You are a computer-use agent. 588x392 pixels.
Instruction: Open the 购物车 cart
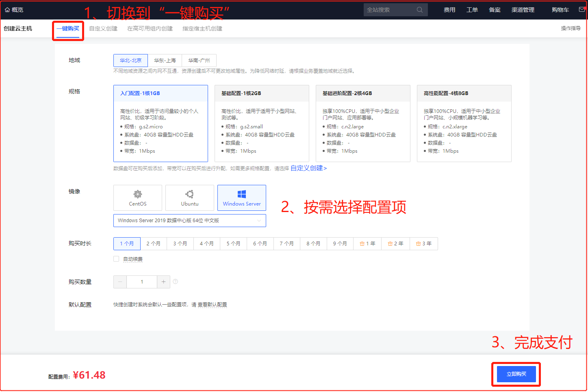(x=560, y=10)
